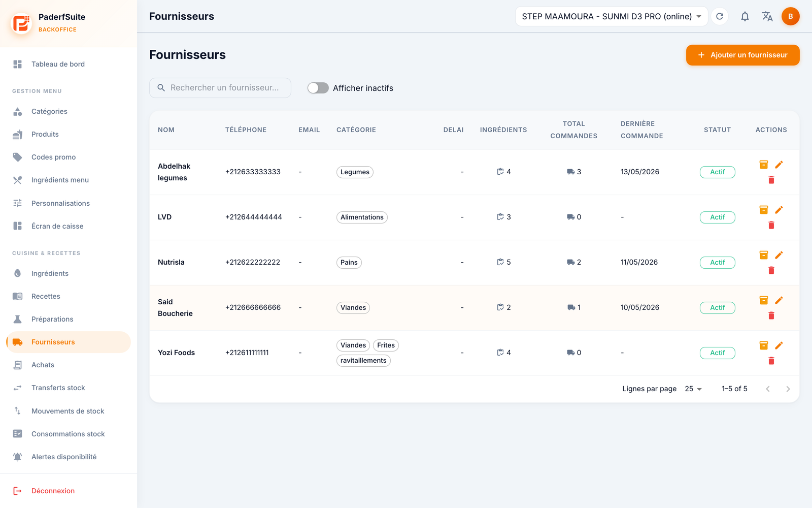The width and height of the screenshot is (812, 508).
Task: Click the DERNIÈRE COMMANDE column header
Action: [642, 130]
